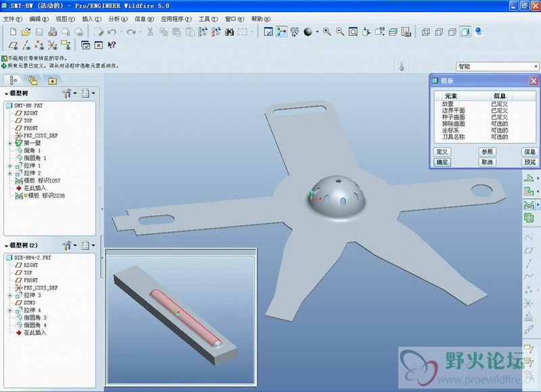Toggle datum point display
Screen dimensions: 541x392
click(x=39, y=45)
